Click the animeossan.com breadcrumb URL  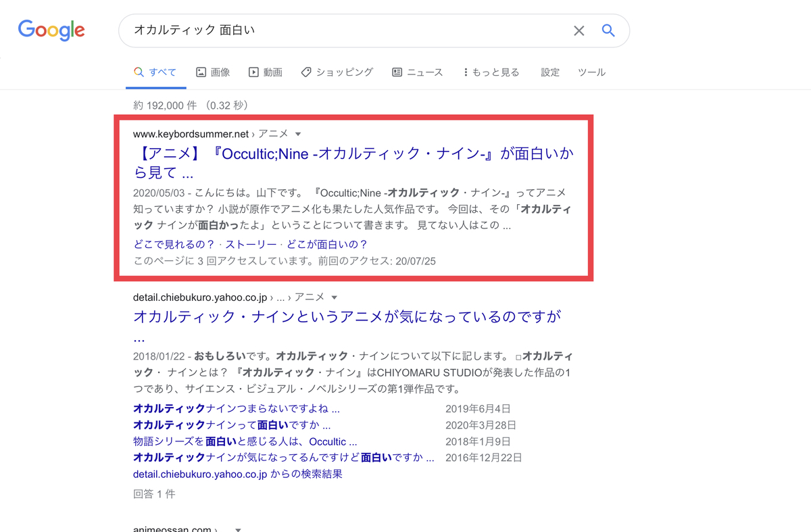click(172, 529)
